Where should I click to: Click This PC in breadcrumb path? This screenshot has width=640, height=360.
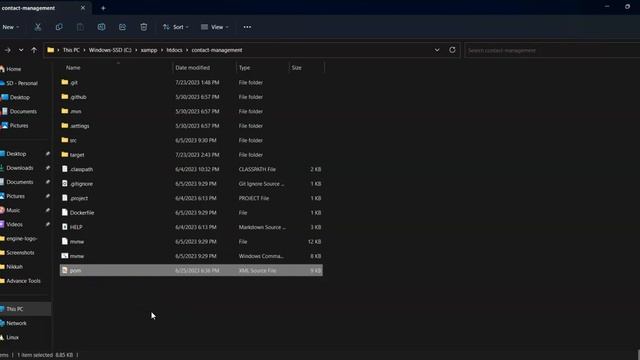click(71, 50)
